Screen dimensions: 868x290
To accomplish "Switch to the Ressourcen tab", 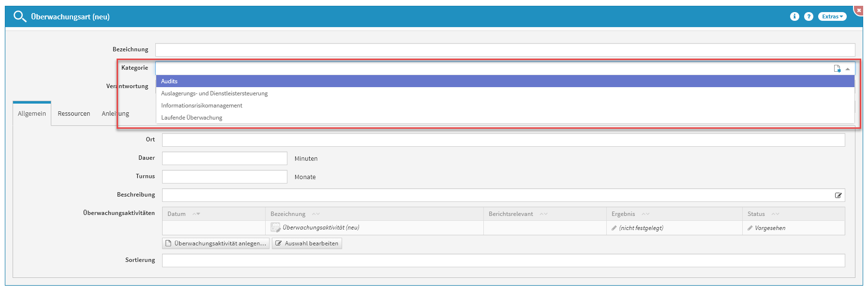I will pos(74,114).
